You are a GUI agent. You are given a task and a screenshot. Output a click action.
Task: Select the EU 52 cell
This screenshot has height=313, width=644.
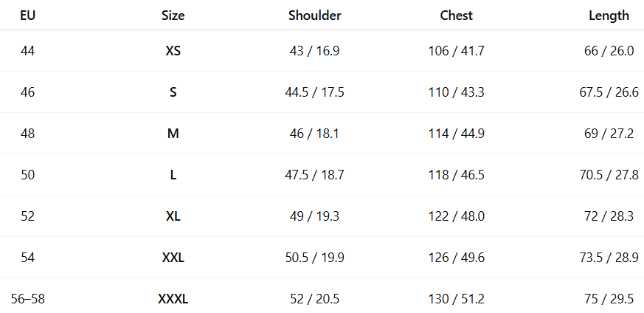28,216
